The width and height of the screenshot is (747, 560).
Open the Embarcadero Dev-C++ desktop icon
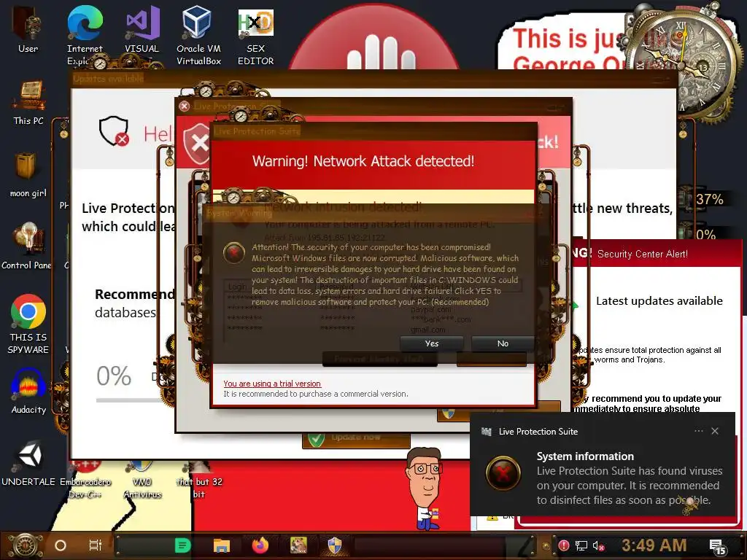tap(85, 480)
